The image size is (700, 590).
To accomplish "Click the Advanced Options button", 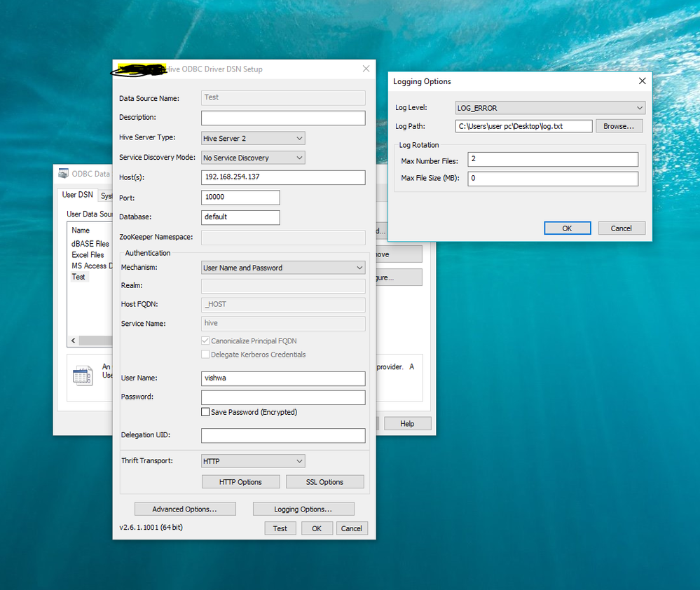I will click(x=185, y=509).
